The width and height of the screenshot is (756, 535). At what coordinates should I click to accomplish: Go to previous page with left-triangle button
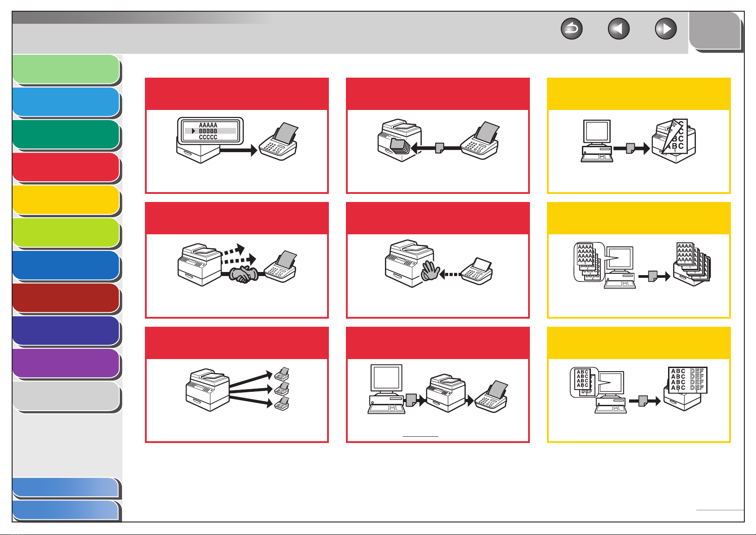[619, 29]
